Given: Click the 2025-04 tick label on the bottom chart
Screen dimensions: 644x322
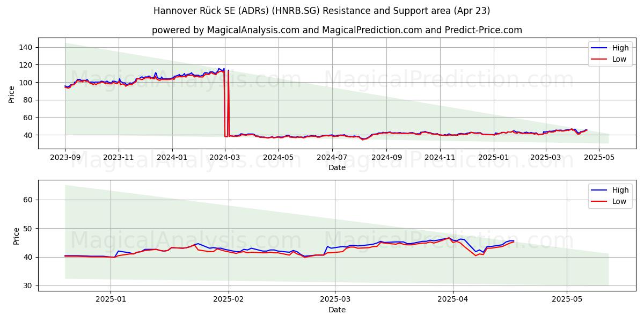Looking at the screenshot, I should (452, 300).
